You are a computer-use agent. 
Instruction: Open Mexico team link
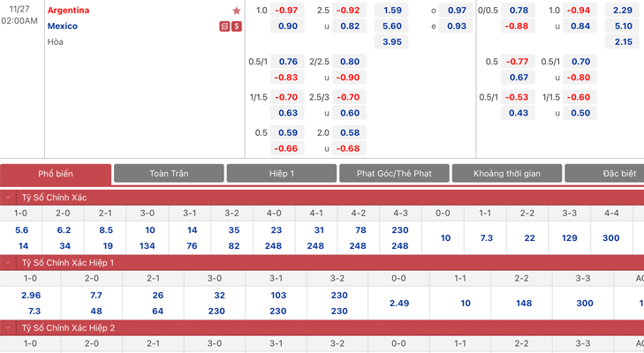(x=63, y=26)
